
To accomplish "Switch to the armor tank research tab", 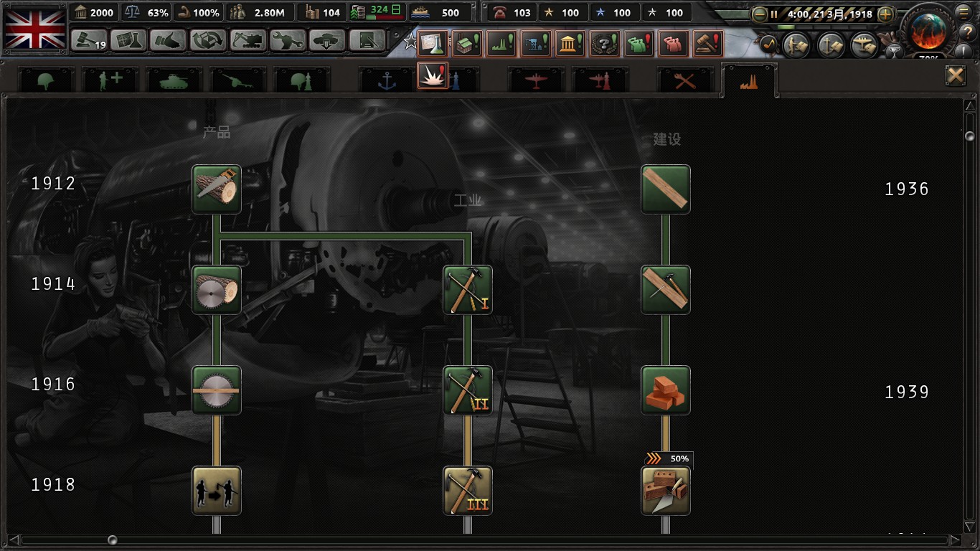I will click(x=174, y=80).
